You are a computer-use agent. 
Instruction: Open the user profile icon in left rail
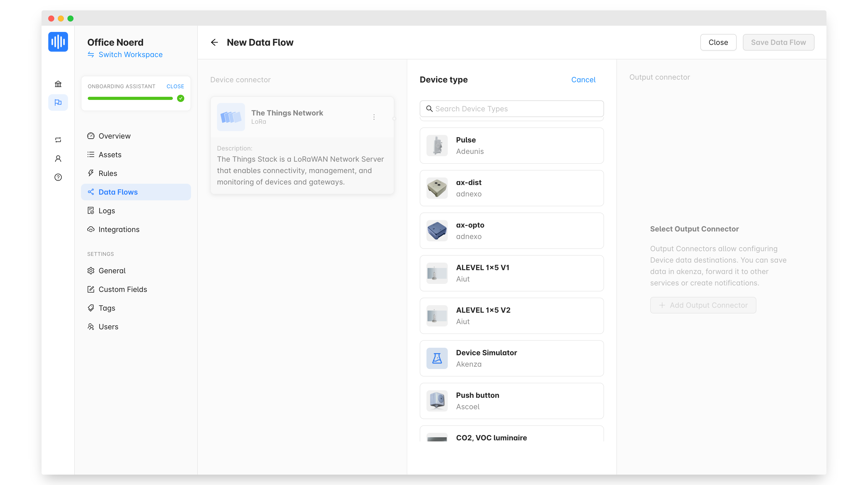[58, 159]
